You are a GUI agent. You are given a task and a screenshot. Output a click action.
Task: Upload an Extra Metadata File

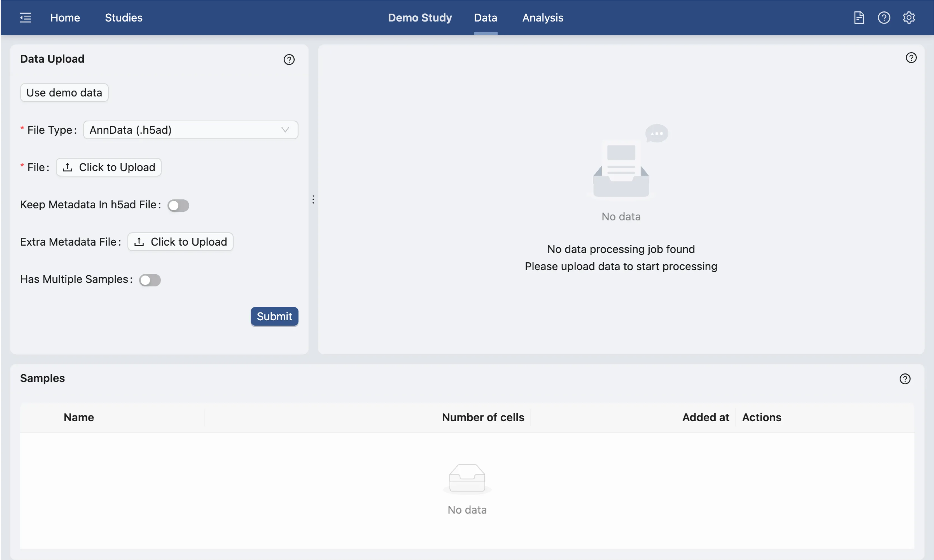tap(181, 242)
